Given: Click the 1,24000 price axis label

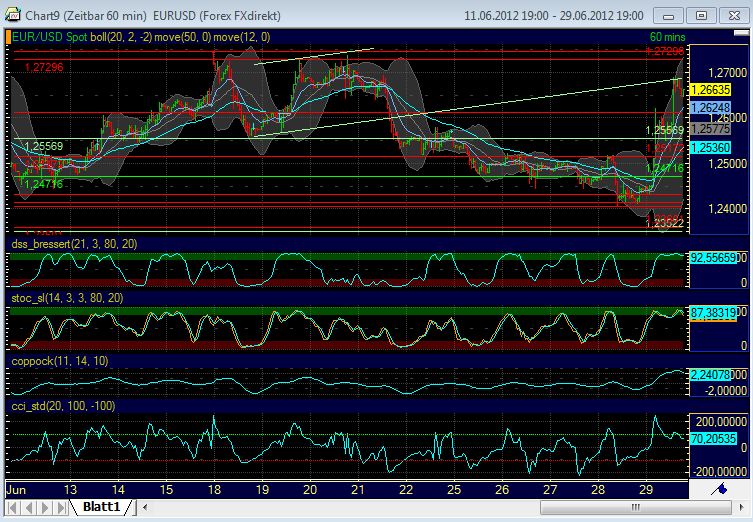Looking at the screenshot, I should coord(728,209).
